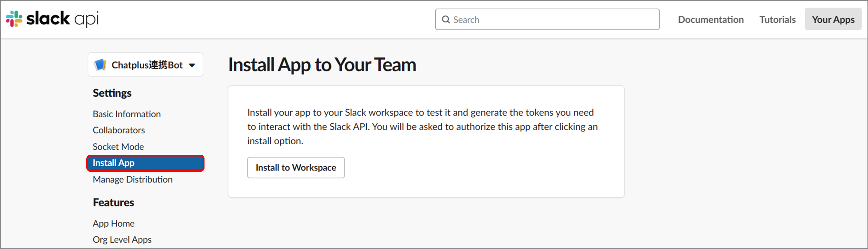Click the Features section heading

pos(114,202)
